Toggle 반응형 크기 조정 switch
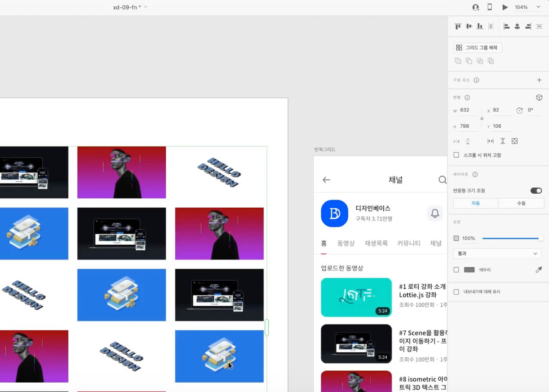549x392 pixels. coord(536,191)
